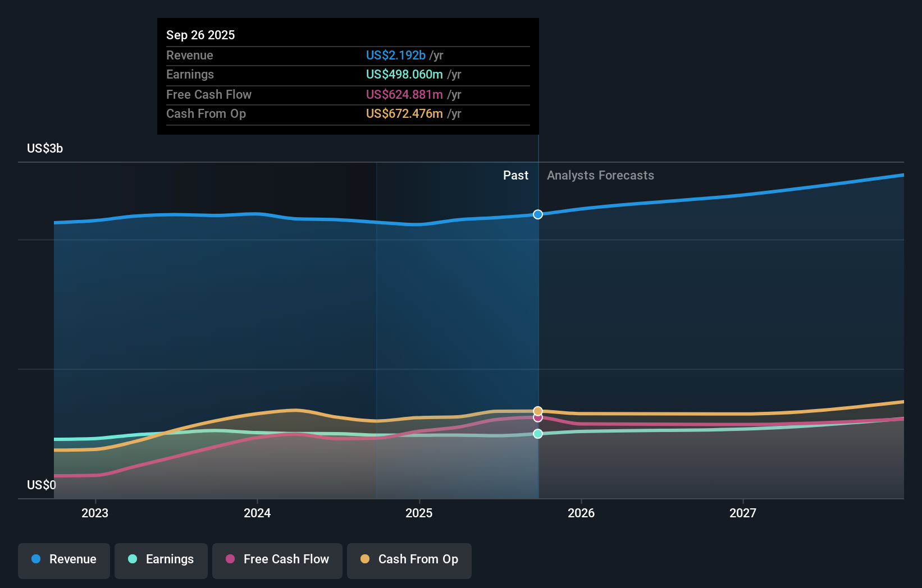Select the orange Cash From Op chart marker
Image resolution: width=922 pixels, height=588 pixels.
537,410
